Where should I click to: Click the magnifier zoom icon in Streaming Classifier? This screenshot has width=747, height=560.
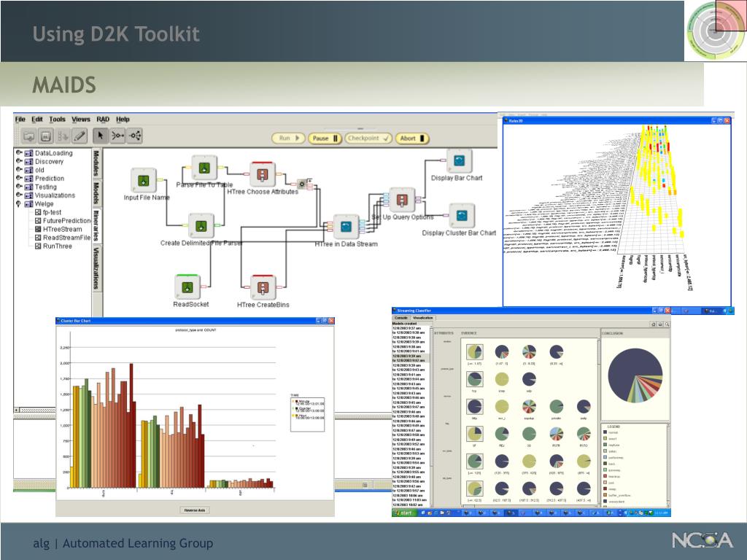coord(667,324)
